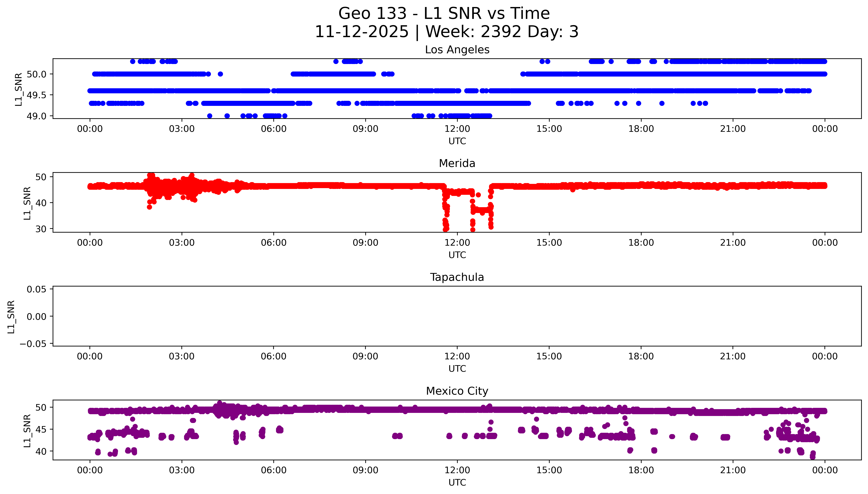Click the 50.0 y-tick on Los Angeles plot
The width and height of the screenshot is (868, 494).
[x=36, y=74]
